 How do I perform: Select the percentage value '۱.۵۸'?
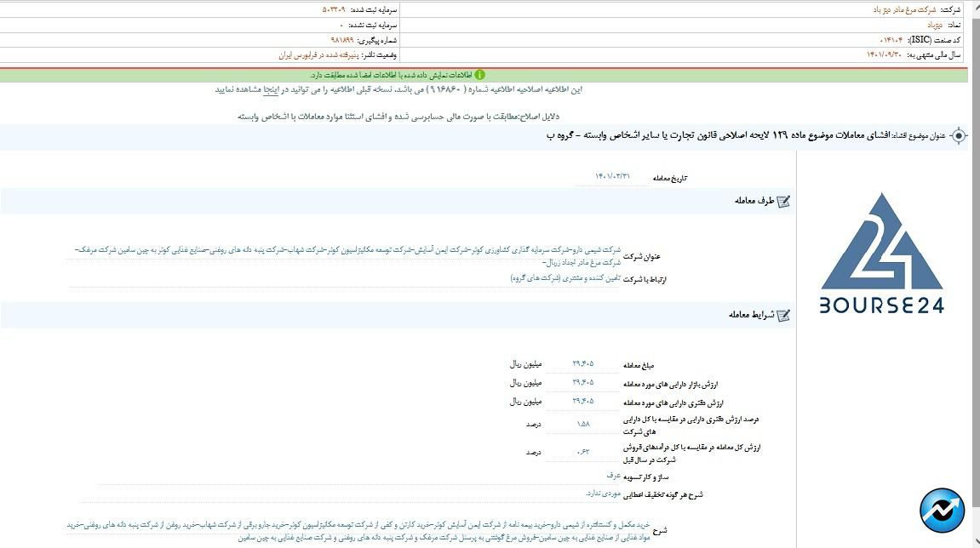click(583, 424)
